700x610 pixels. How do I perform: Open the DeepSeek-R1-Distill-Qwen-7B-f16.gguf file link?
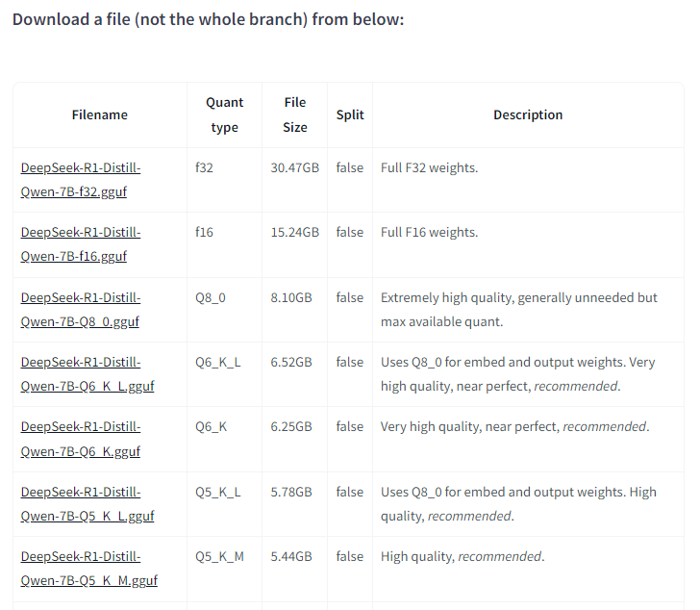pyautogui.click(x=81, y=243)
